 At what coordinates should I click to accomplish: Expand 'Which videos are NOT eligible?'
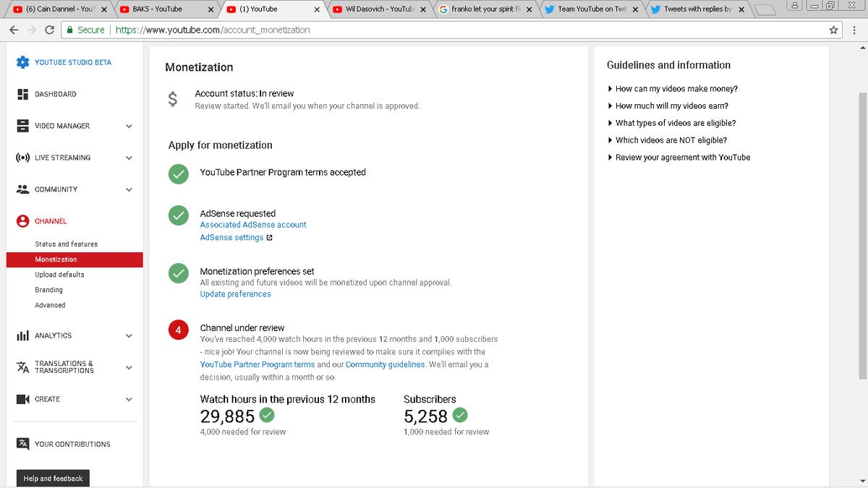pos(668,140)
